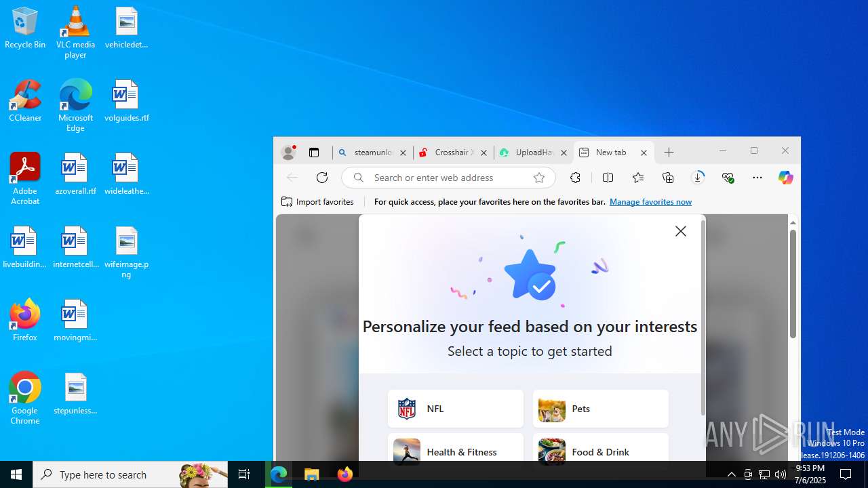
Task: Open the network tray icon
Action: coord(764,474)
